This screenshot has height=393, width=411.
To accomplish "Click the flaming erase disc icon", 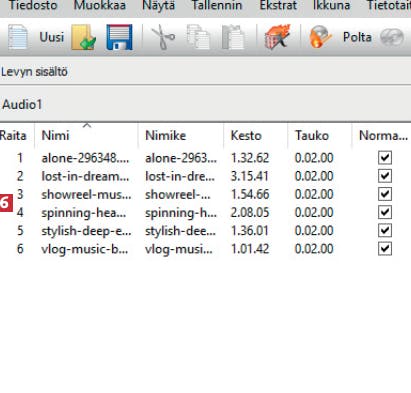I will (277, 37).
